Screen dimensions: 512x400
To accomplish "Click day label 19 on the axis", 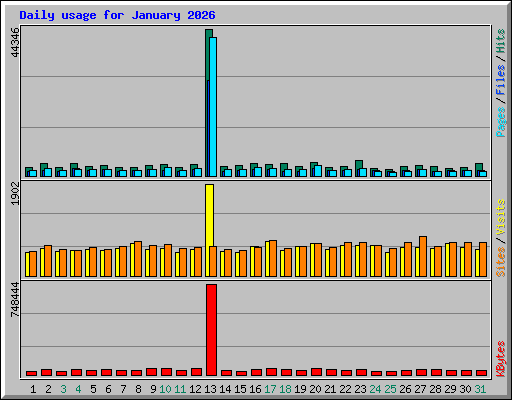I will coord(300,389).
